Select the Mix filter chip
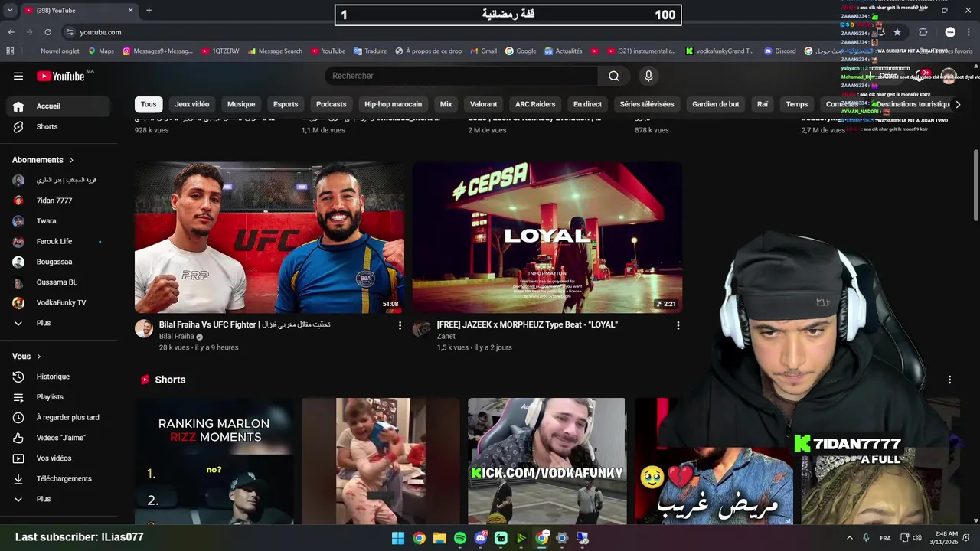 point(446,104)
